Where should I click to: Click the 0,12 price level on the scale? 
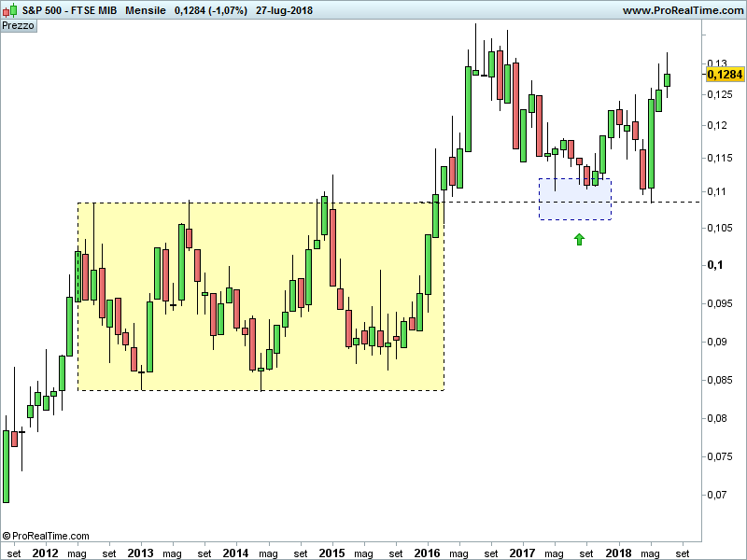pyautogui.click(x=717, y=125)
